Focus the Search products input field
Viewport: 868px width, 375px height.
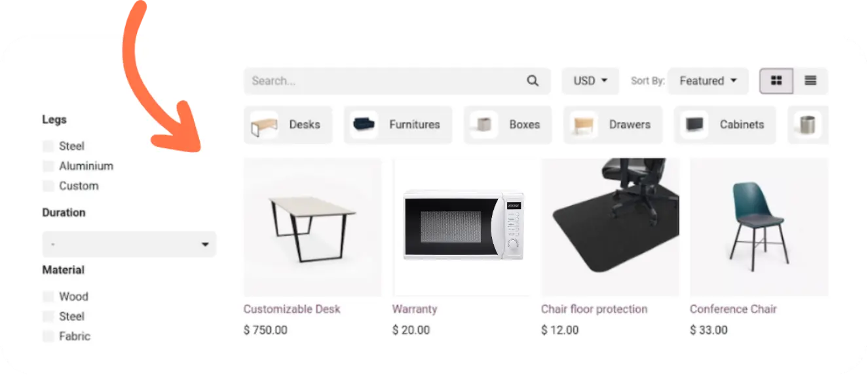pos(384,81)
